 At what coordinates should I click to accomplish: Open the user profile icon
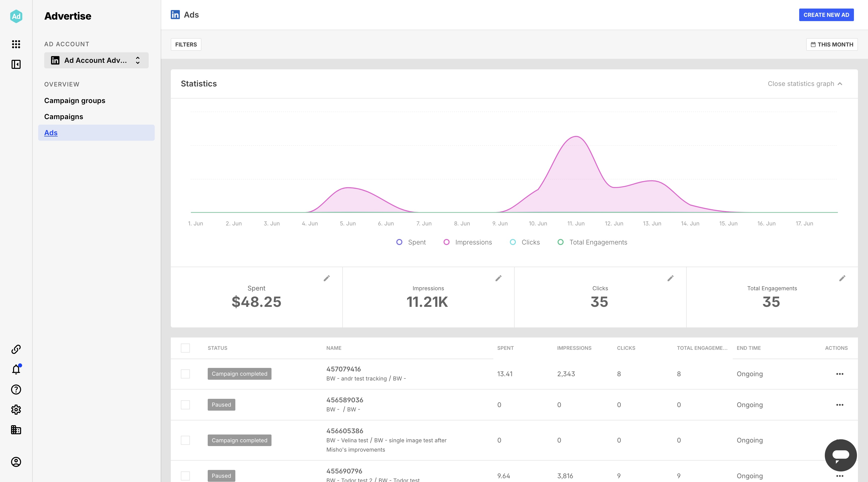[x=16, y=462]
